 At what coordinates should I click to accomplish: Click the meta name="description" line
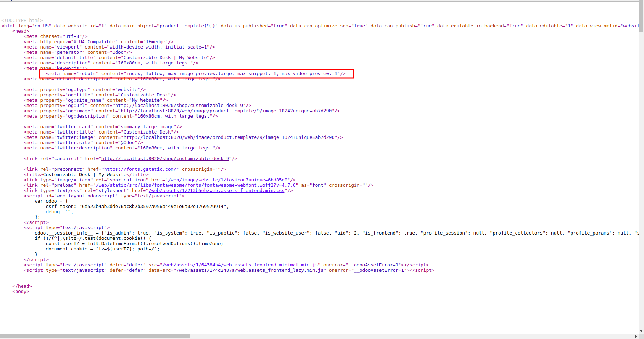click(111, 63)
